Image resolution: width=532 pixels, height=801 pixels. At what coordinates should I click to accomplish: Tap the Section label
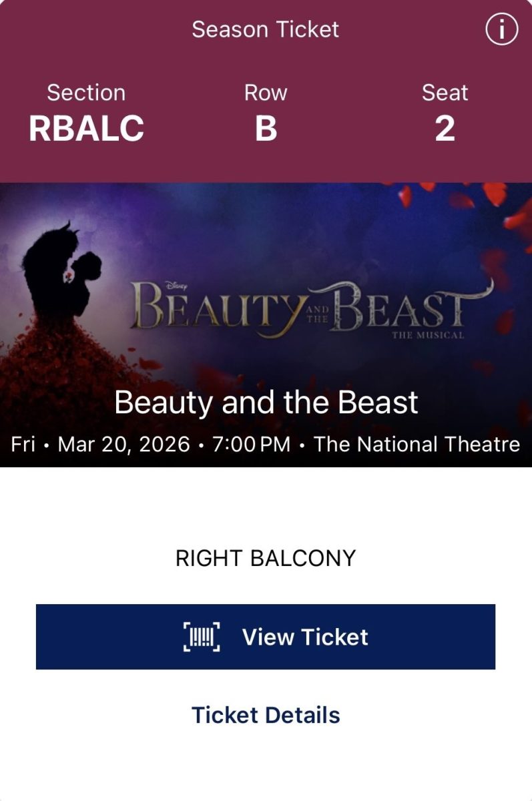tap(86, 93)
